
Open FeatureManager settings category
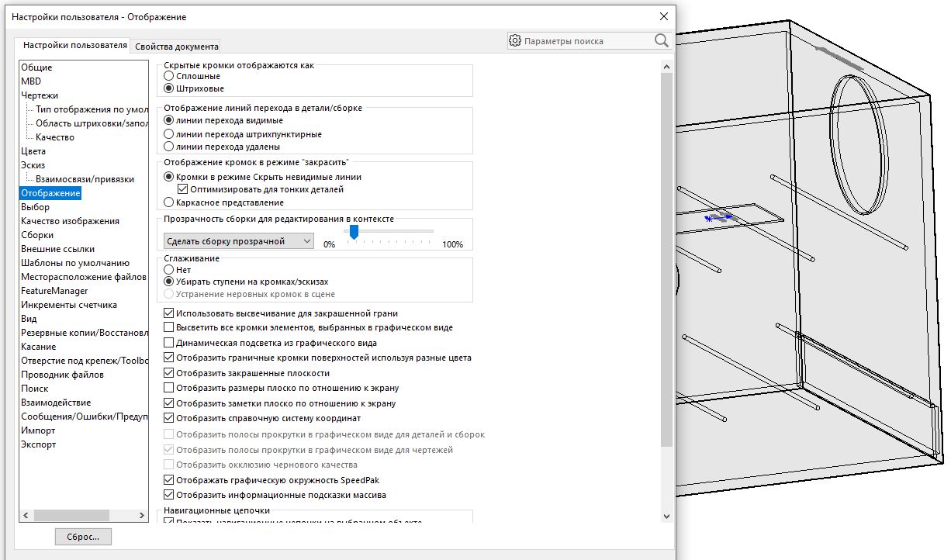(x=54, y=291)
